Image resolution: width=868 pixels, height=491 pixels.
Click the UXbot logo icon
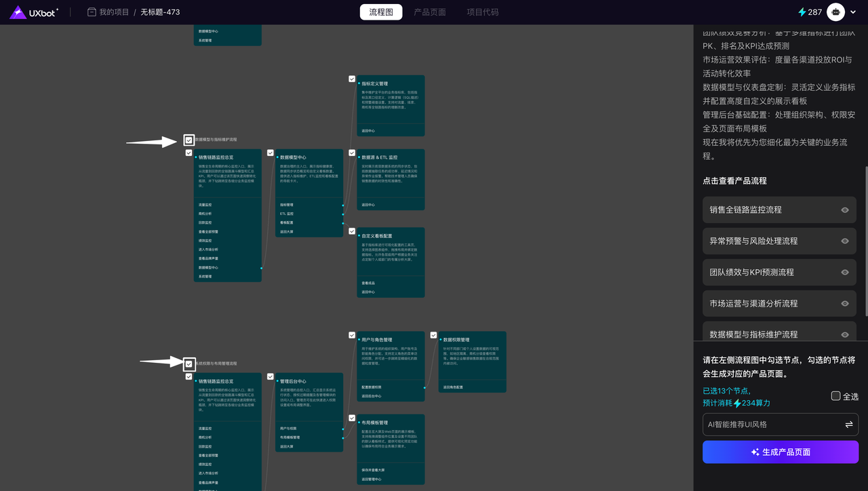[x=18, y=12]
